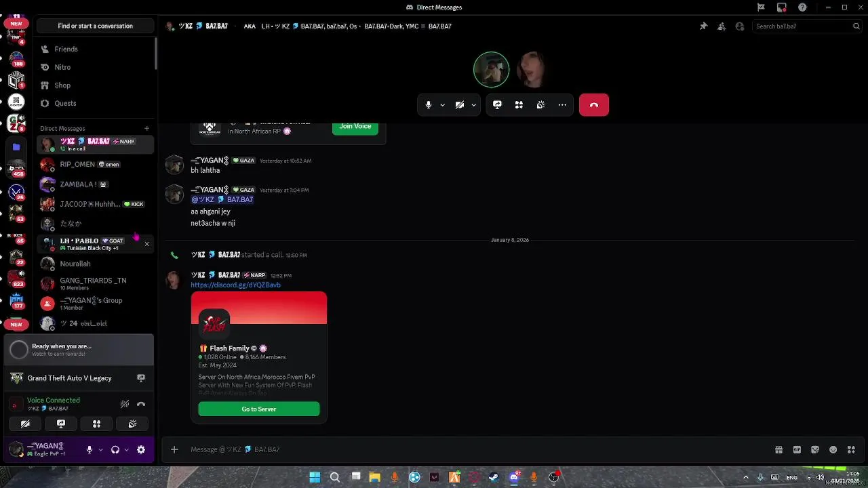The width and height of the screenshot is (868, 488).
Task: Click the @KZ BA7.BA7 mention
Action: 222,200
